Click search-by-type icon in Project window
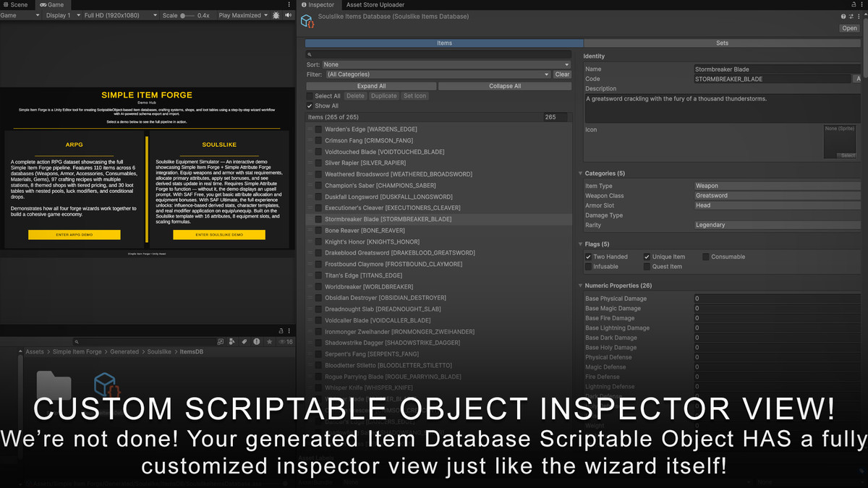868x488 pixels. tap(231, 341)
